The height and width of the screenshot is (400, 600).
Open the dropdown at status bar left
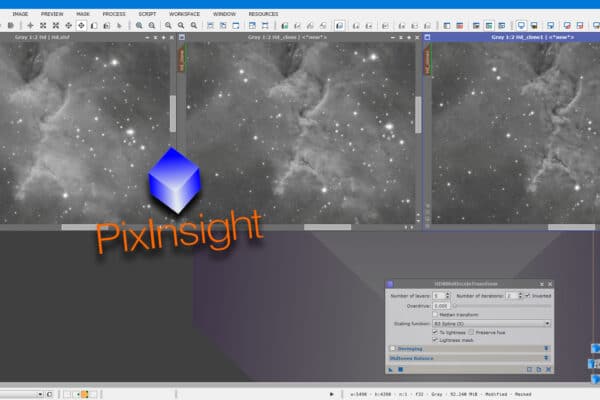click(40, 394)
